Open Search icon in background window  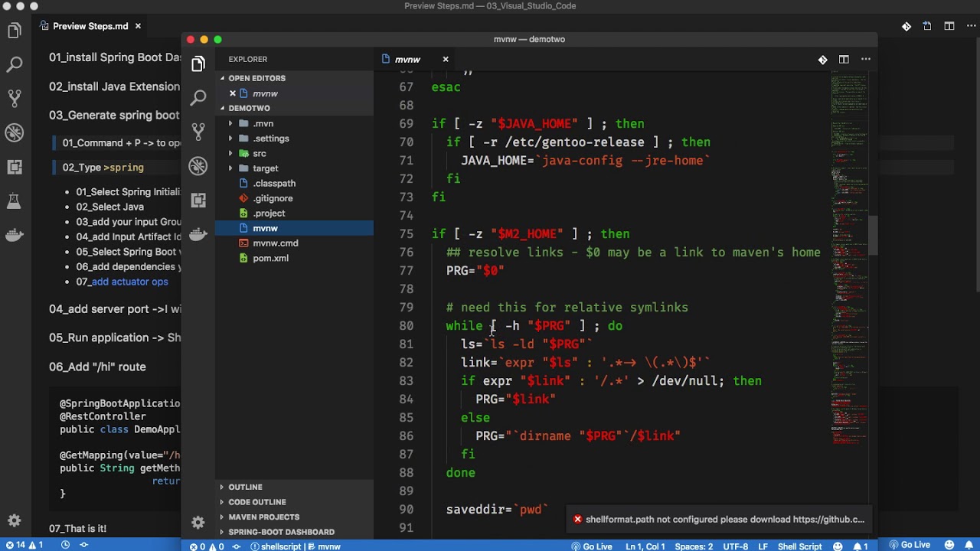[15, 65]
